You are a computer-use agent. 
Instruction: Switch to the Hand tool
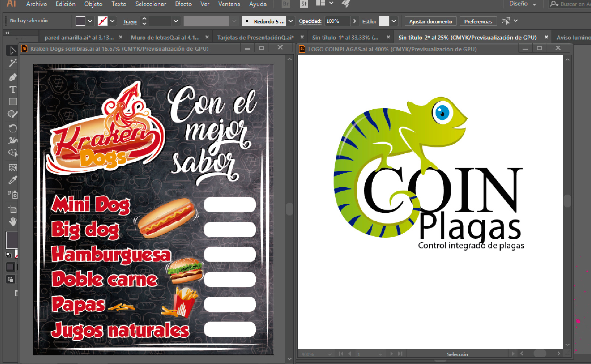[13, 222]
